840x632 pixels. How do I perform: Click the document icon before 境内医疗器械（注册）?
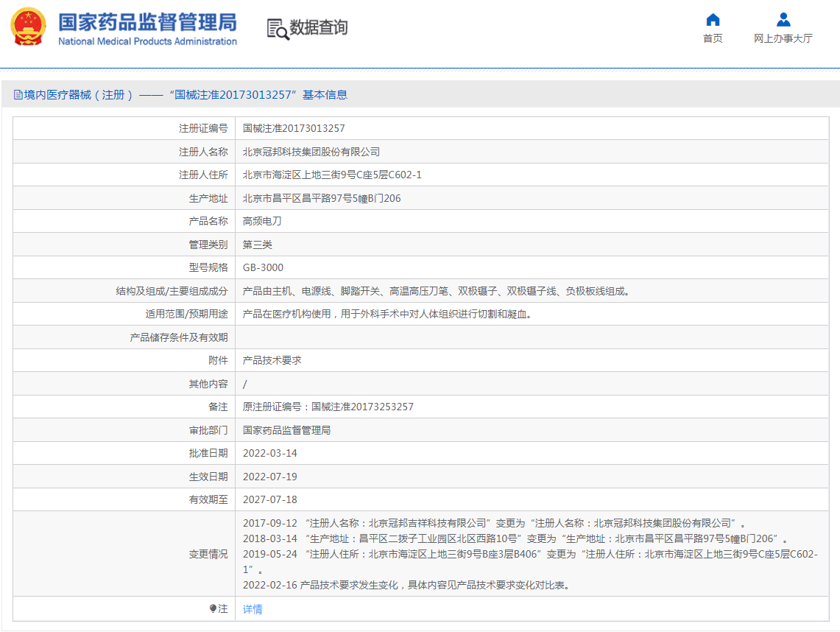point(17,94)
